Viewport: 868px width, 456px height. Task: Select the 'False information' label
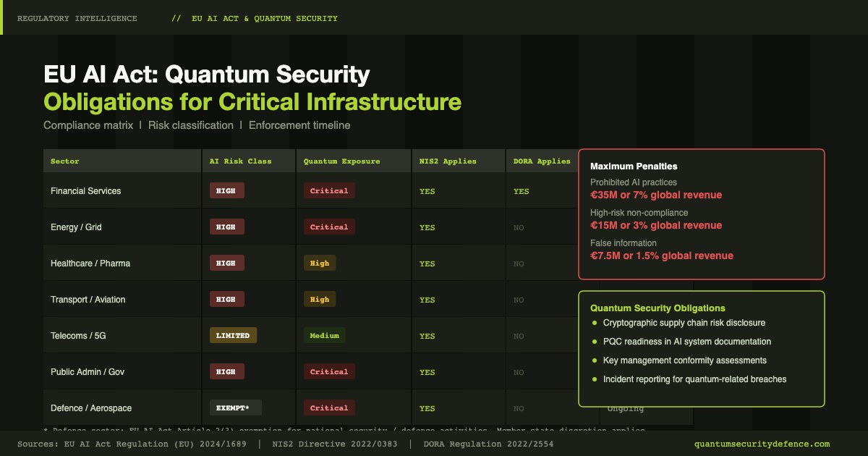click(624, 243)
